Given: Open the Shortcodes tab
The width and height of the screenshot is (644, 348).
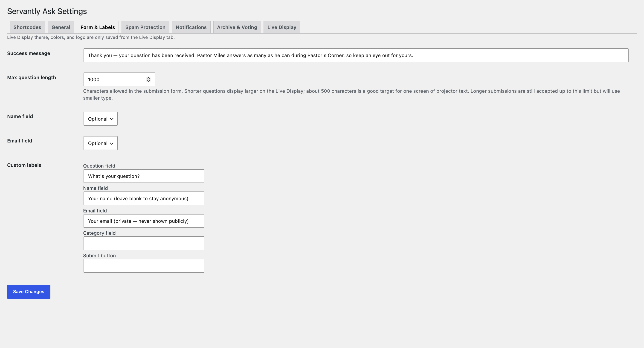Looking at the screenshot, I should click(x=27, y=27).
